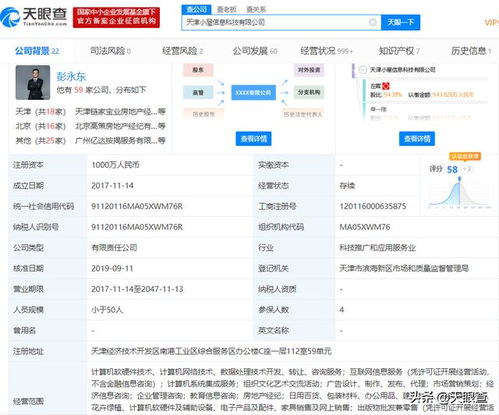Image resolution: width=499 pixels, height=415 pixels.
Task: Open the 经营风险 tab
Action: point(182,51)
